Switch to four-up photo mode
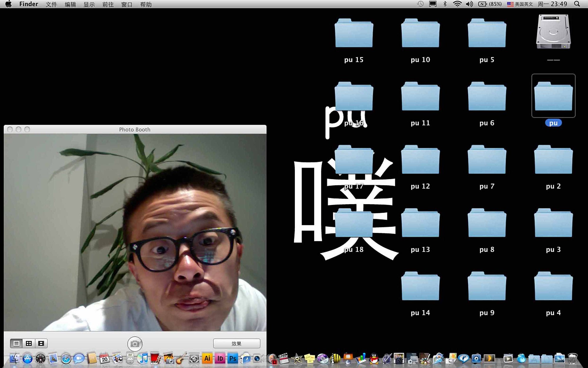Screen dimensions: 588x368 pos(29,343)
